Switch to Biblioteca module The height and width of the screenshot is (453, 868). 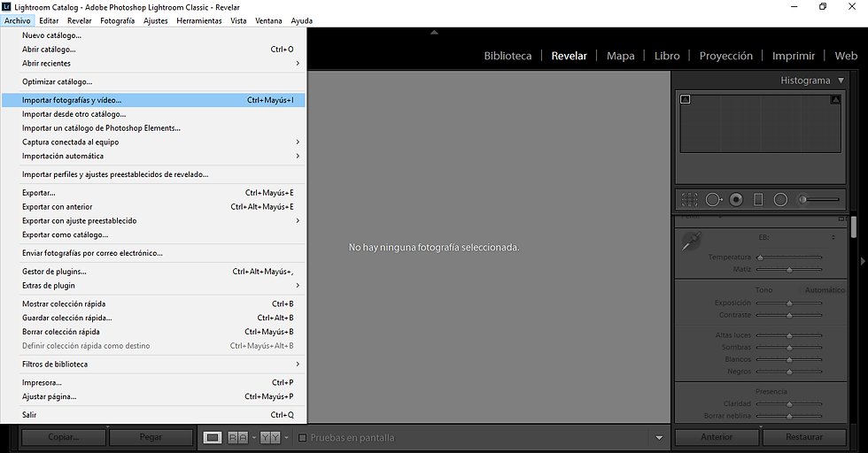pyautogui.click(x=508, y=56)
